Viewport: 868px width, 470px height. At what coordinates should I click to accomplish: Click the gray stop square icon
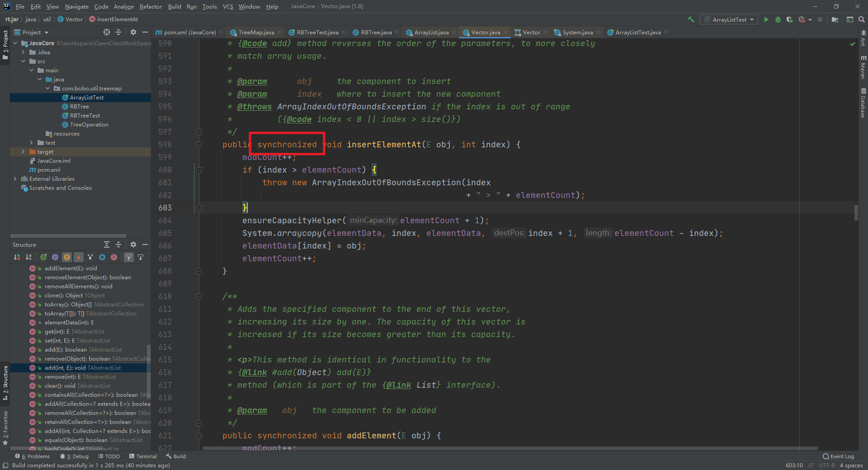(x=820, y=19)
